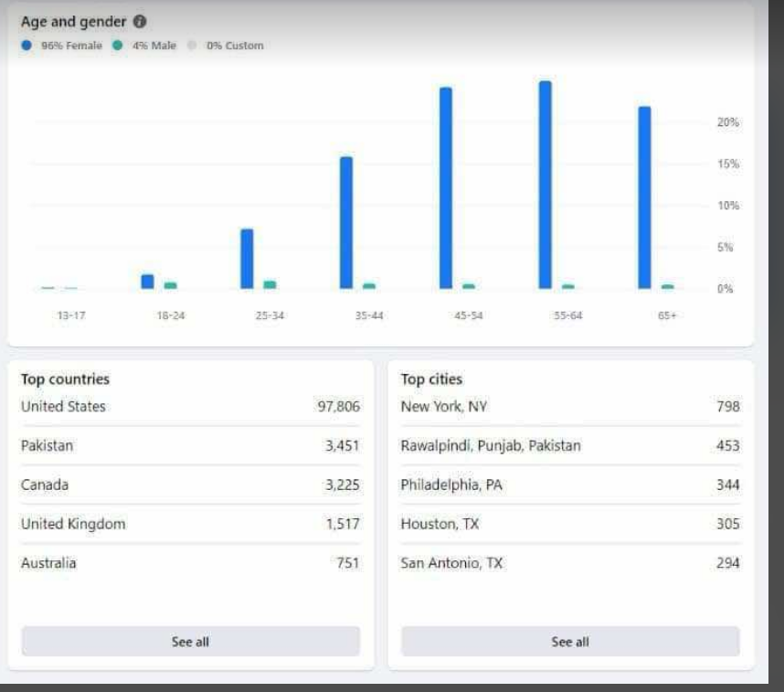Click Rawalpindi, Punjab, Pakistan row
Image resolution: width=784 pixels, height=692 pixels.
pyautogui.click(x=570, y=445)
